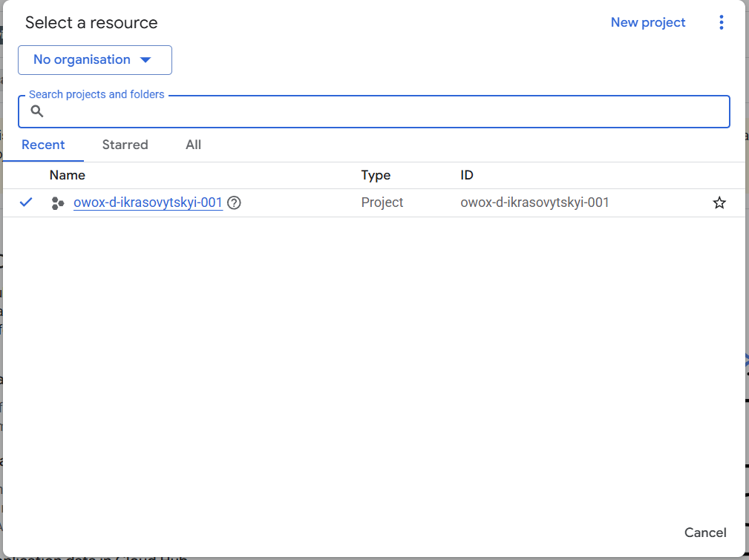Open the owox-d-ikrasovytskyi-001 project link

point(148,202)
